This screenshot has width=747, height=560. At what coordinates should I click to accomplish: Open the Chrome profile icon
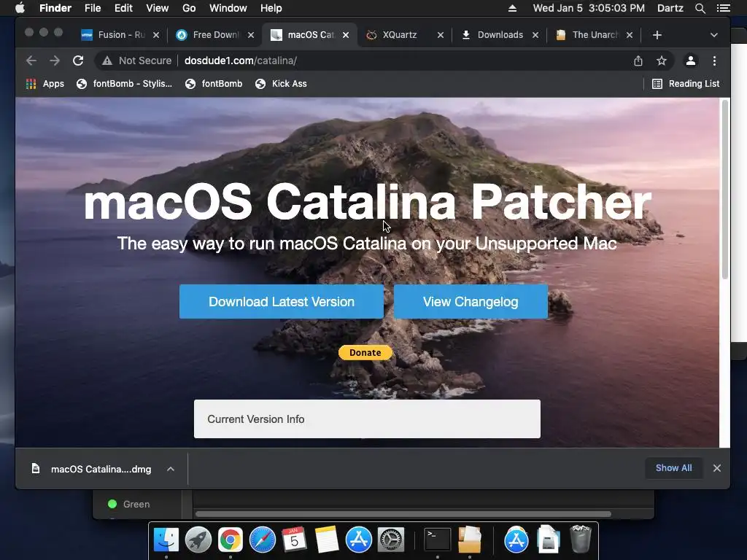point(690,61)
